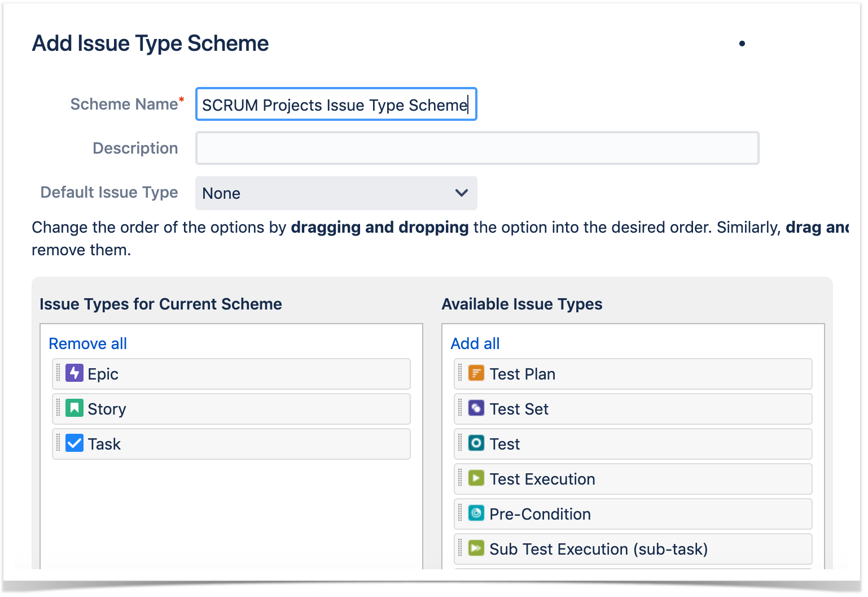868x597 pixels.
Task: Focus the Scheme Name input field
Action: coord(336,104)
